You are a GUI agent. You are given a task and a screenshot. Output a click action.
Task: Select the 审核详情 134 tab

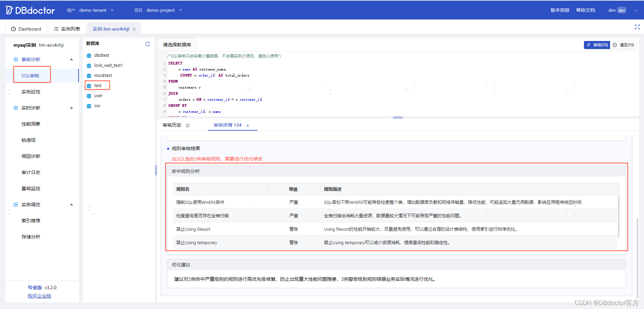pyautogui.click(x=228, y=125)
